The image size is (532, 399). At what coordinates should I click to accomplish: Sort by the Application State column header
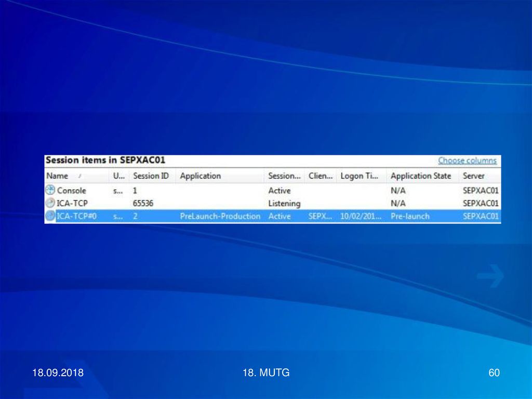[423, 176]
